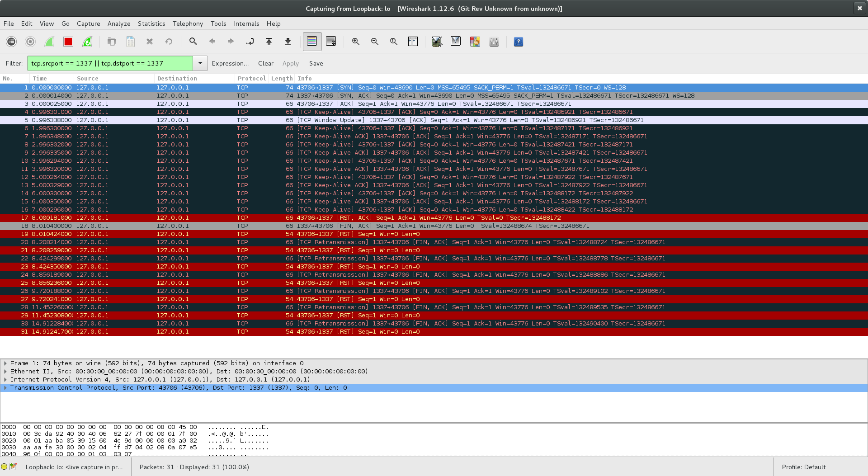Open the capture interfaces list

11,41
